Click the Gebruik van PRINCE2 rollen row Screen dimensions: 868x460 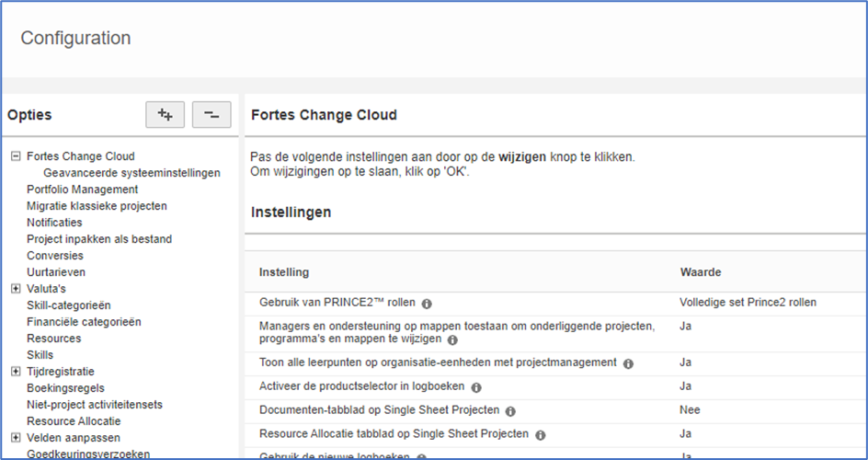555,303
